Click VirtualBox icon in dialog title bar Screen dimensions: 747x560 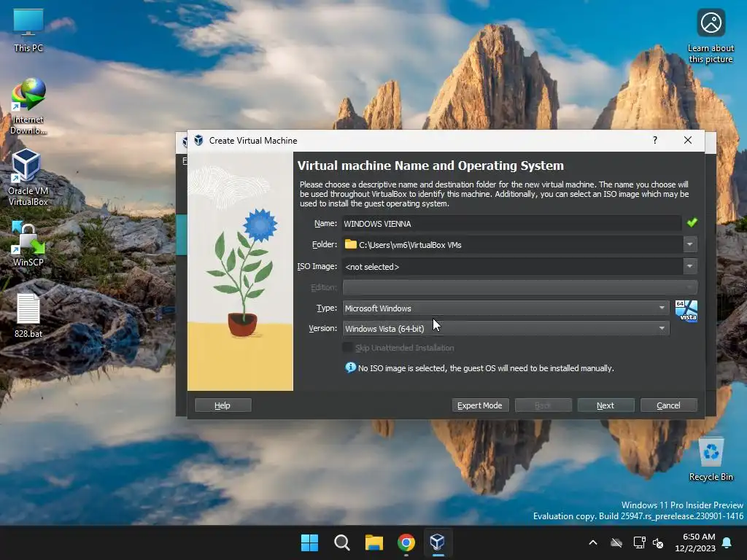[198, 141]
